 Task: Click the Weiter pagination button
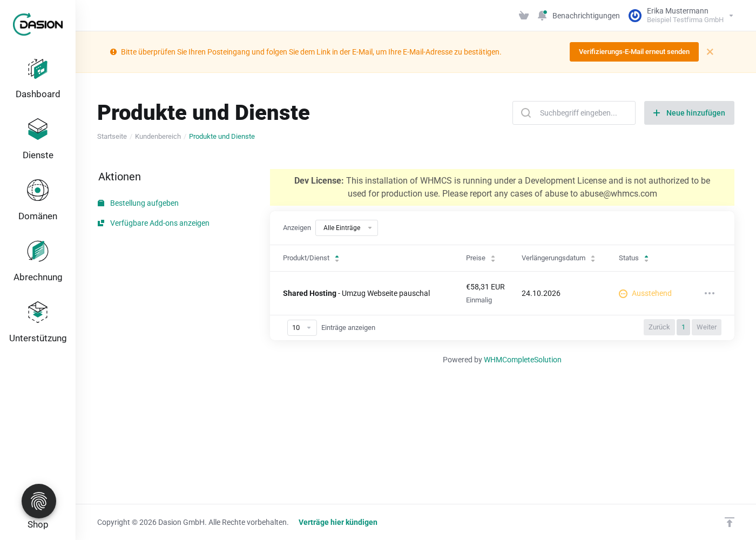706,327
